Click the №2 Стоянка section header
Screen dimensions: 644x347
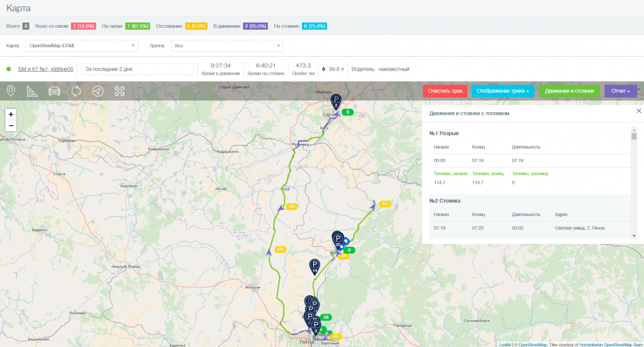(445, 201)
